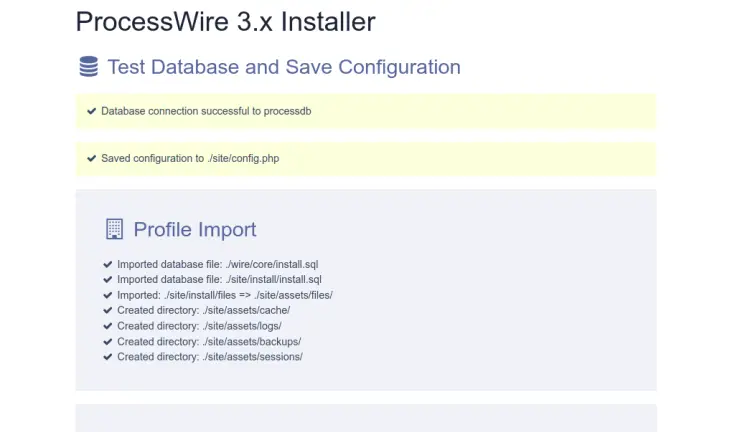Click checkmark beside ./wire/core/install.sql line

pos(108,265)
